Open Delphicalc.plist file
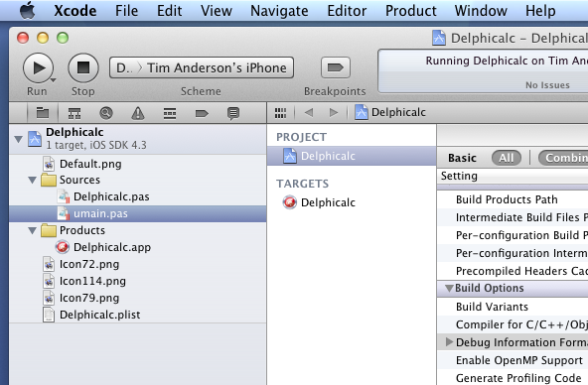Viewport: 588px width, 385px height. coord(138,315)
